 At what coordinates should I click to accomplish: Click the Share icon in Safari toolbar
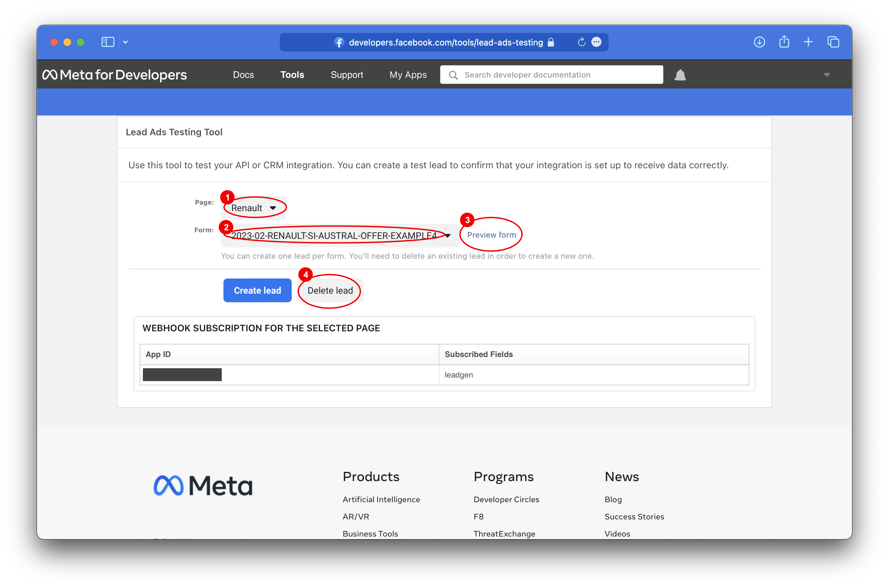click(x=784, y=42)
